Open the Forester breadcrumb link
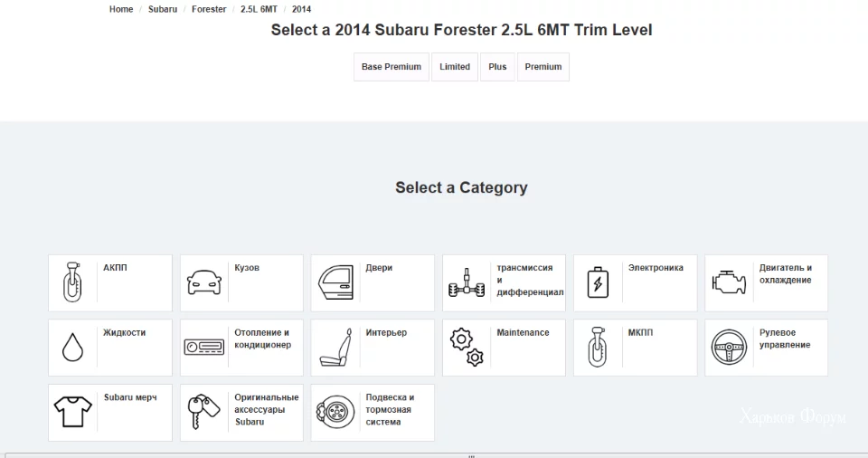This screenshot has width=868, height=458. [209, 9]
